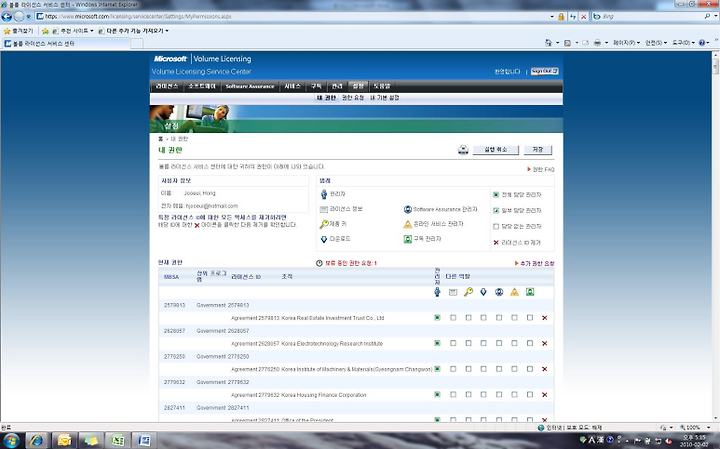
Task: Click the product key icon in the legend
Action: pos(324,224)
